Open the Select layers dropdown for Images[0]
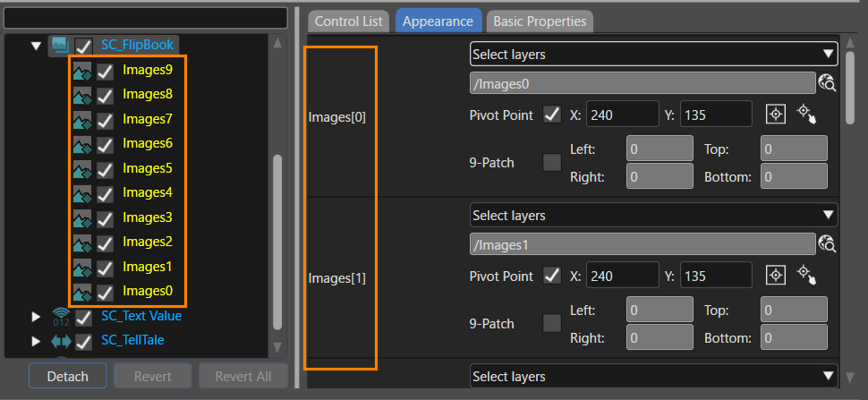Viewport: 868px width, 400px height. [654, 55]
